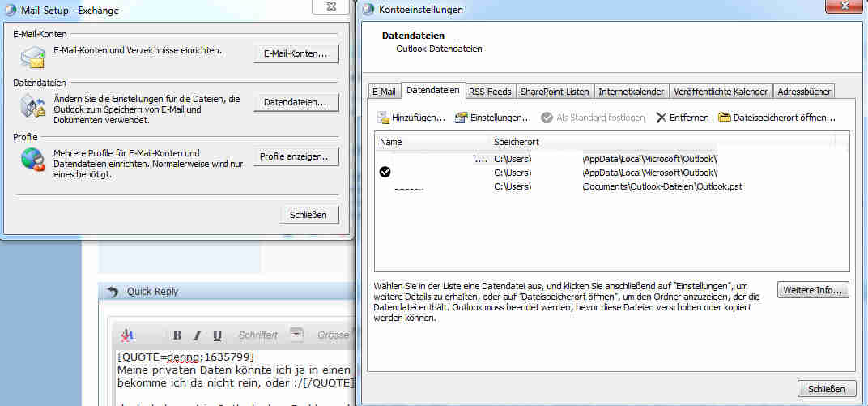The height and width of the screenshot is (406, 868).
Task: Click the Quick Reply back arrow icon
Action: click(113, 292)
